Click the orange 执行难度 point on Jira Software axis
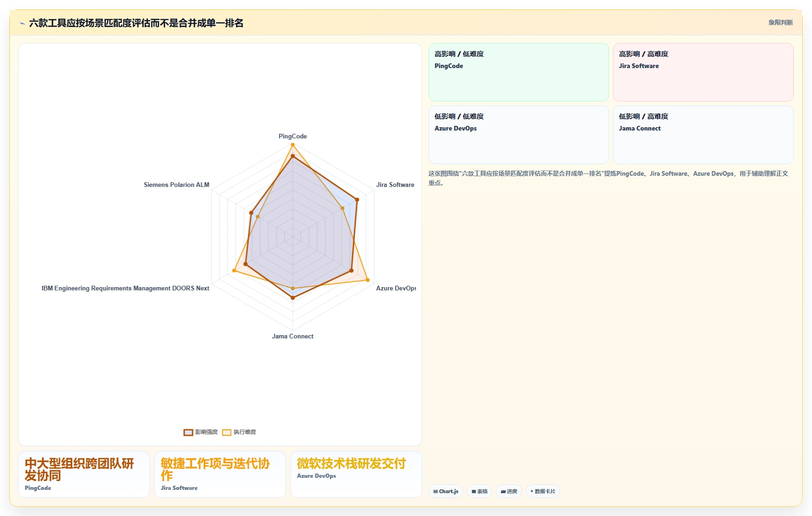 coord(342,208)
